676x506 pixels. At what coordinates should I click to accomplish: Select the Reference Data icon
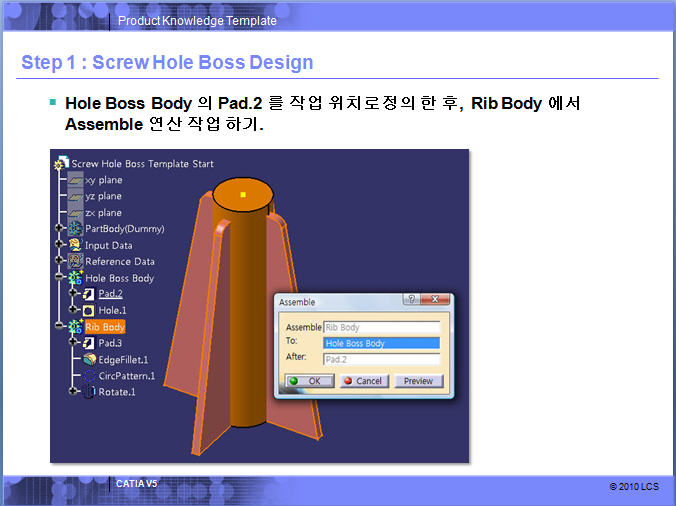point(75,262)
